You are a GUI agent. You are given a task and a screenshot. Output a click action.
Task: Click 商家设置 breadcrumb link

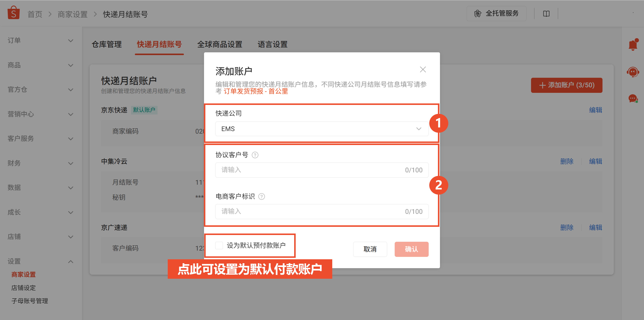(x=72, y=14)
